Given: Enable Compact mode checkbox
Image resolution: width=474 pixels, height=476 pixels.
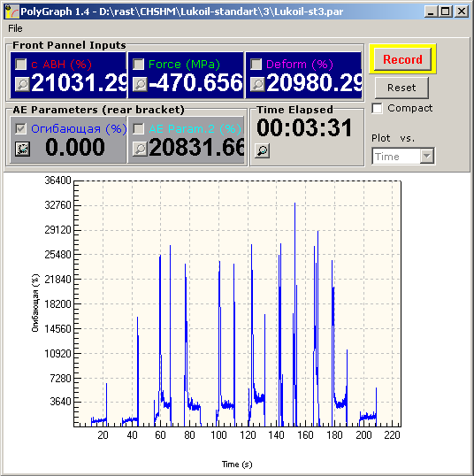Looking at the screenshot, I should pyautogui.click(x=377, y=108).
